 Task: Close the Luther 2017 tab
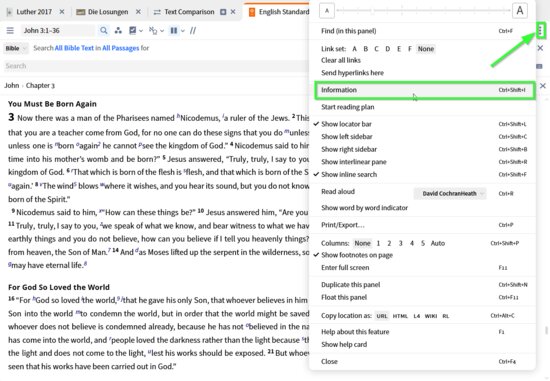point(62,12)
